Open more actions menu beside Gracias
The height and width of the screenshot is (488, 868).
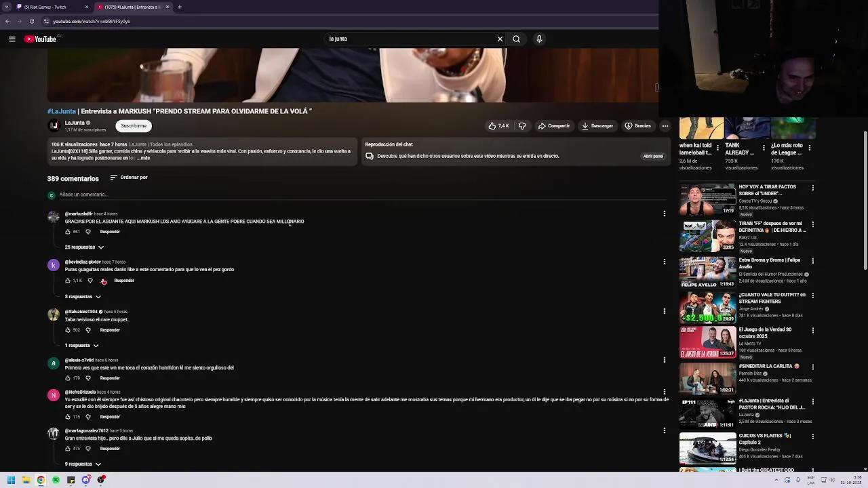[x=665, y=126]
